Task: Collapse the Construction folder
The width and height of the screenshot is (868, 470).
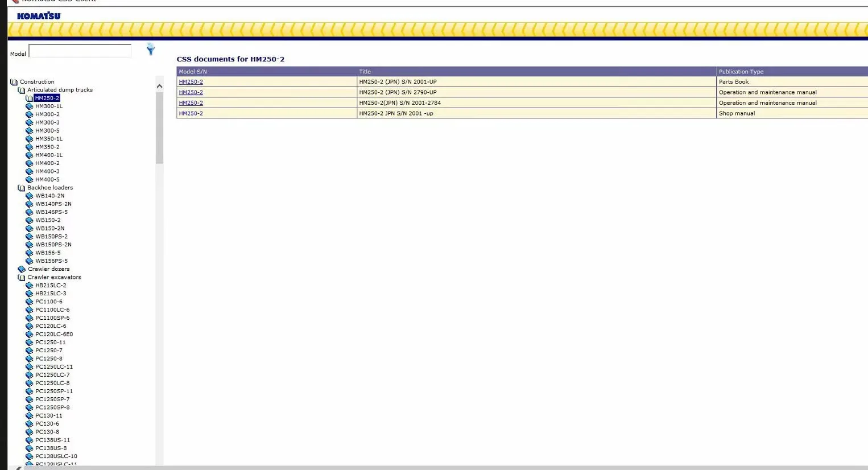Action: coord(14,82)
